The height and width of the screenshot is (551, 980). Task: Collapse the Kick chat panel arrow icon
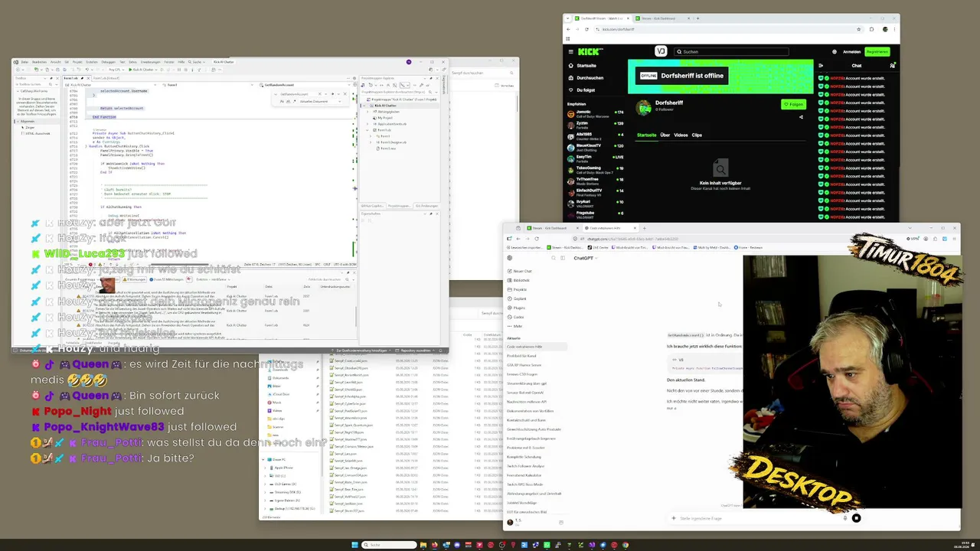coord(821,66)
